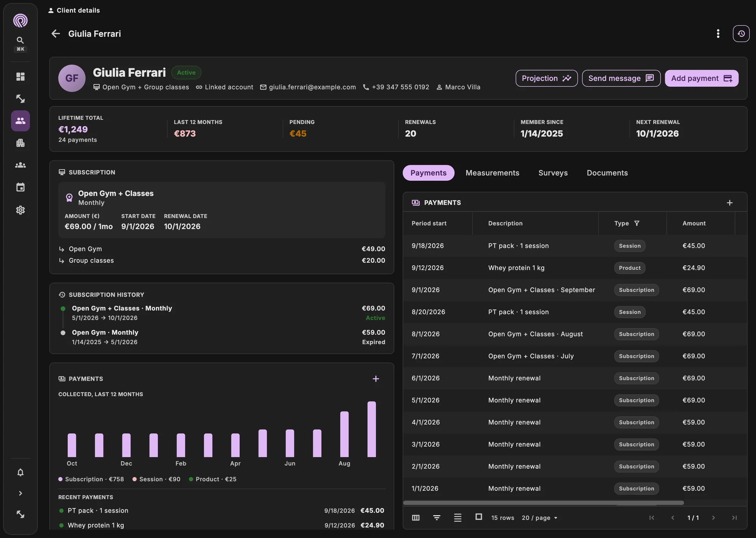Switch to the Measurements tab
756x538 pixels.
tap(492, 173)
